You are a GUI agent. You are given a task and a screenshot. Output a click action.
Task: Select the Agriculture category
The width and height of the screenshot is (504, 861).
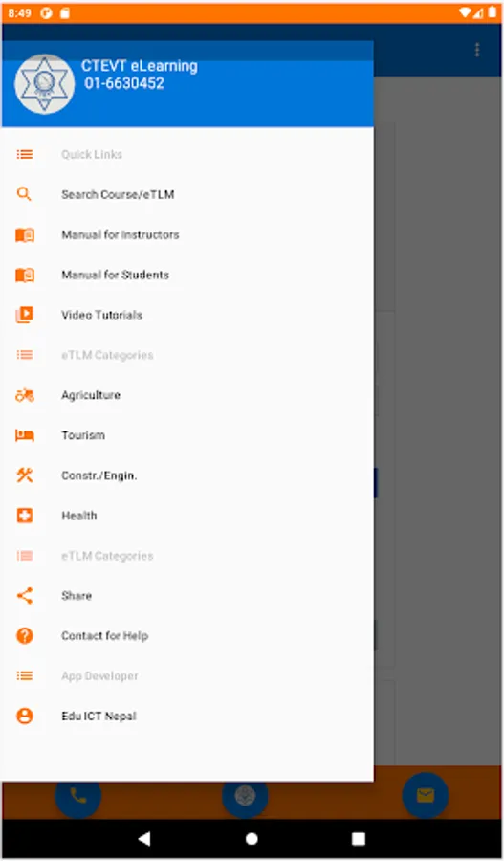pos(186,395)
